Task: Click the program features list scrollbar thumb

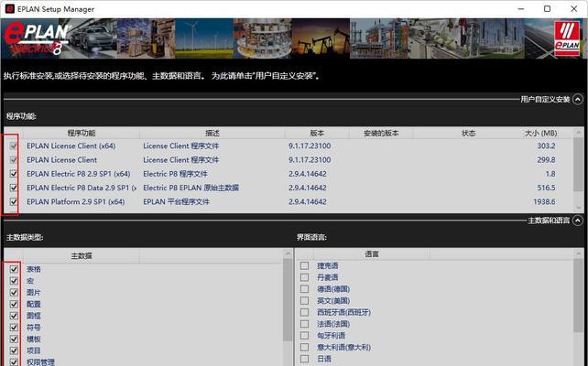Action: (578, 165)
